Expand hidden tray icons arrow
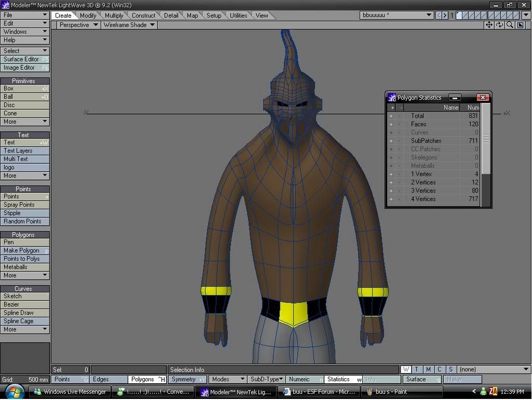 [474, 392]
